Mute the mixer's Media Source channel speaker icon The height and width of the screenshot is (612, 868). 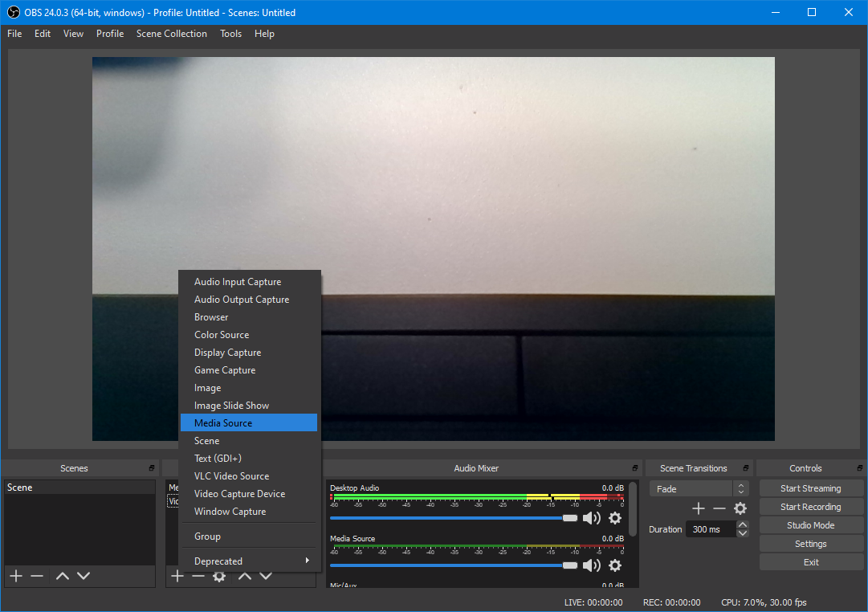[592, 565]
